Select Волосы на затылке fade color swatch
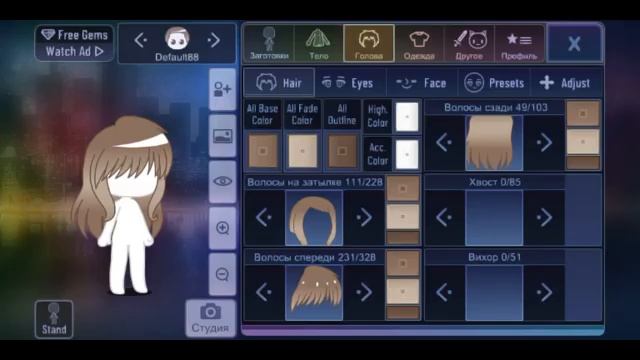 point(403,217)
